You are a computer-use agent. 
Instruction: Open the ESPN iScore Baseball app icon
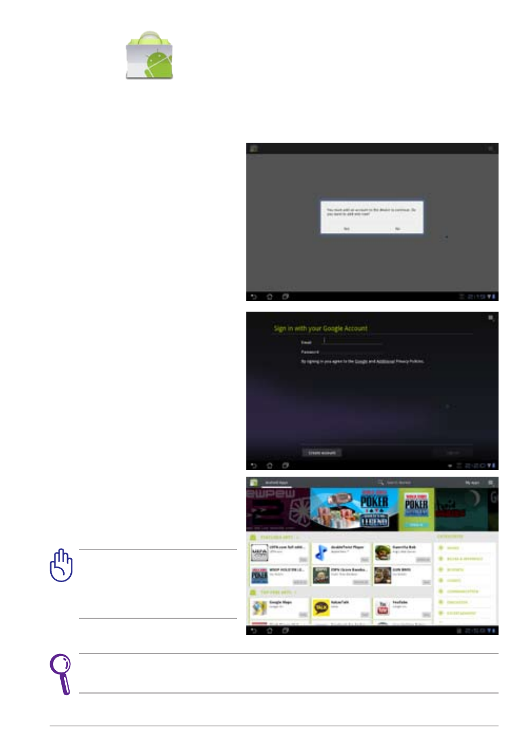point(321,575)
